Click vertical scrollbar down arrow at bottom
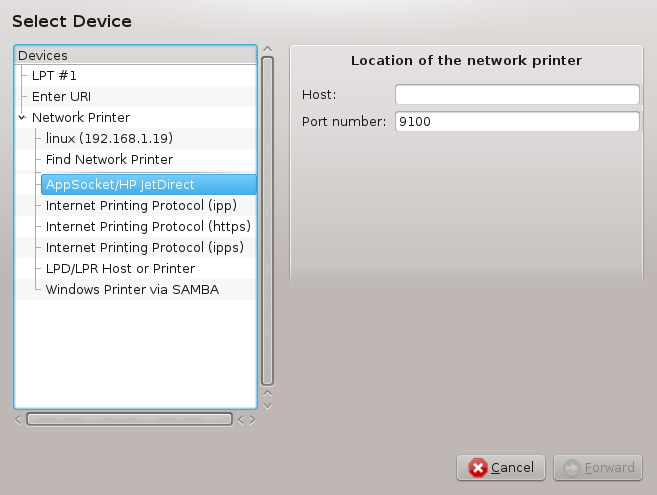Viewport: 657px width, 495px height. [268, 406]
